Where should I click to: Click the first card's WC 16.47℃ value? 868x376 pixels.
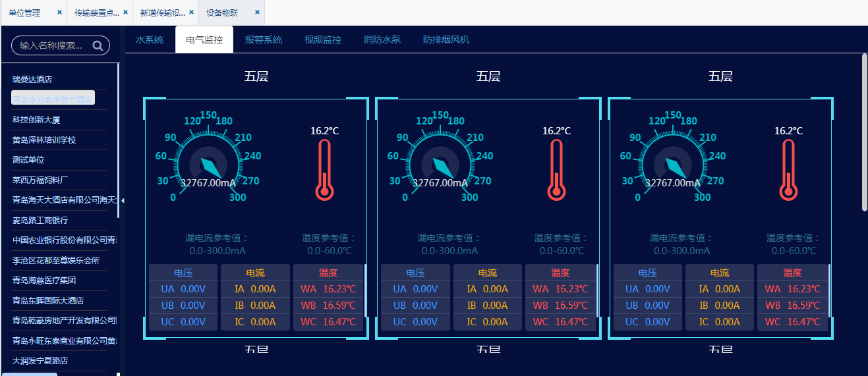328,322
